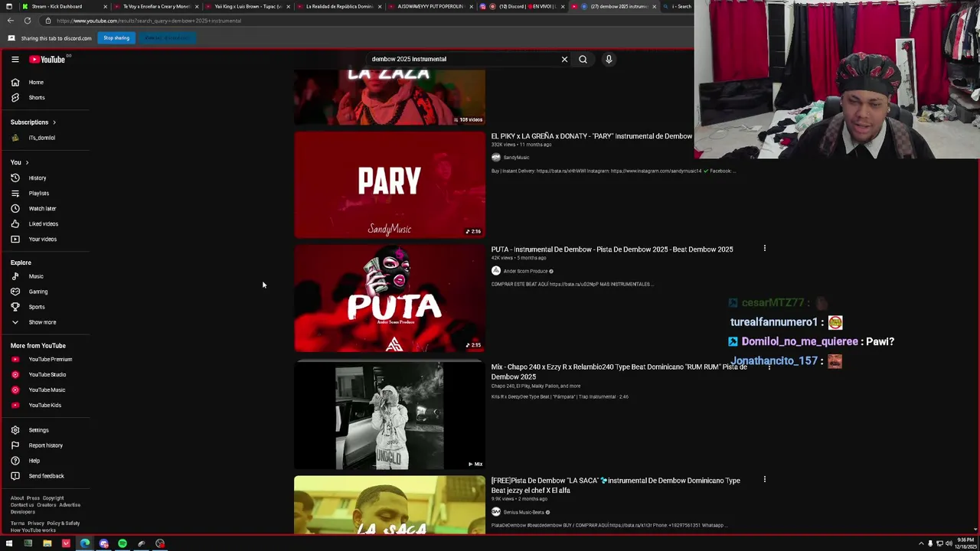Click the About footer link
980x551 pixels.
pos(17,498)
